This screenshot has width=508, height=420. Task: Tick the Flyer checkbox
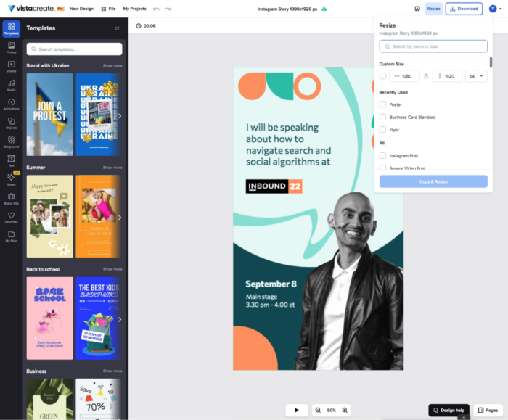(382, 130)
